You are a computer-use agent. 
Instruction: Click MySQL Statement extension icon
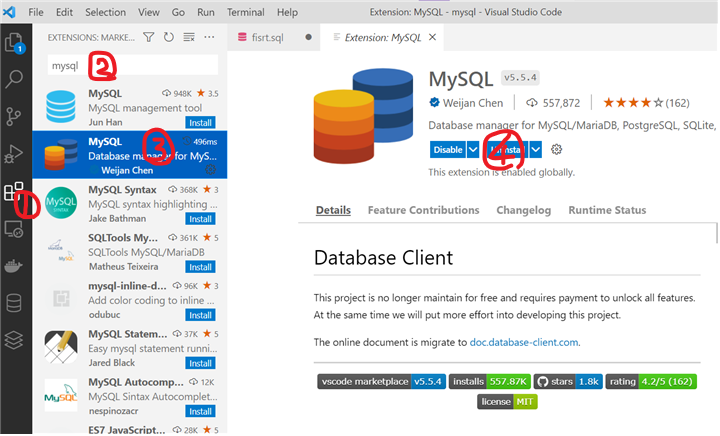pos(61,347)
